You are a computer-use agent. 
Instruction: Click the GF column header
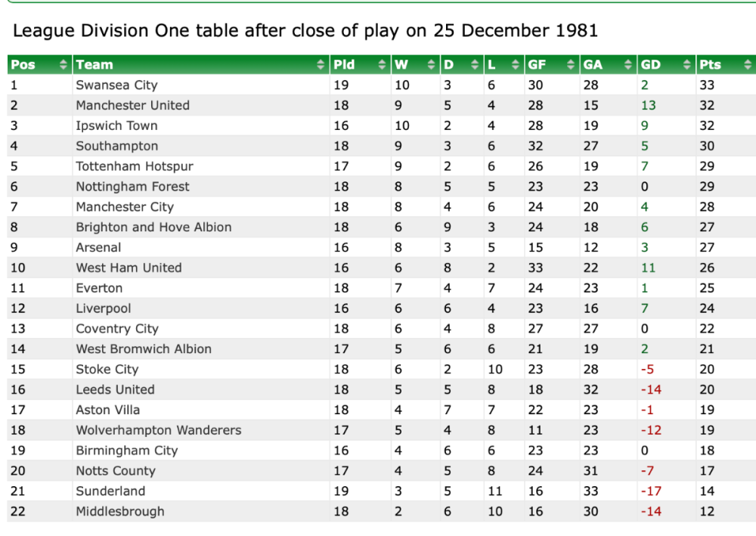pos(535,65)
